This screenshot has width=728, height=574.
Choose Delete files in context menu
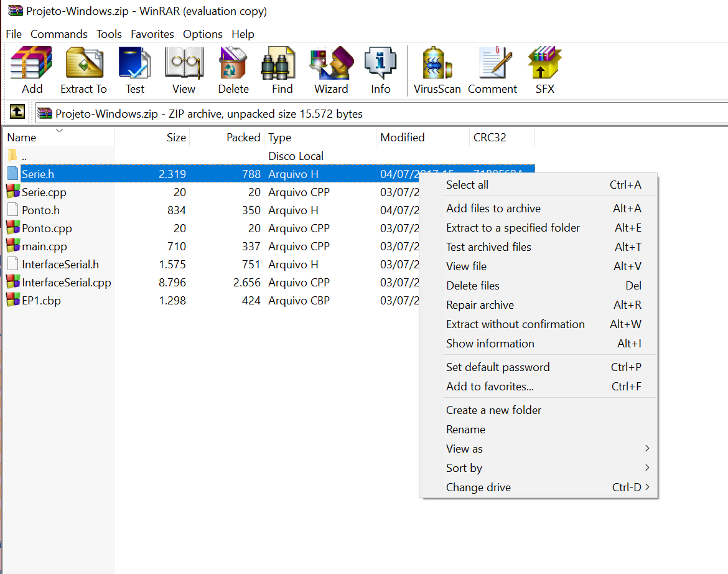coord(538,286)
